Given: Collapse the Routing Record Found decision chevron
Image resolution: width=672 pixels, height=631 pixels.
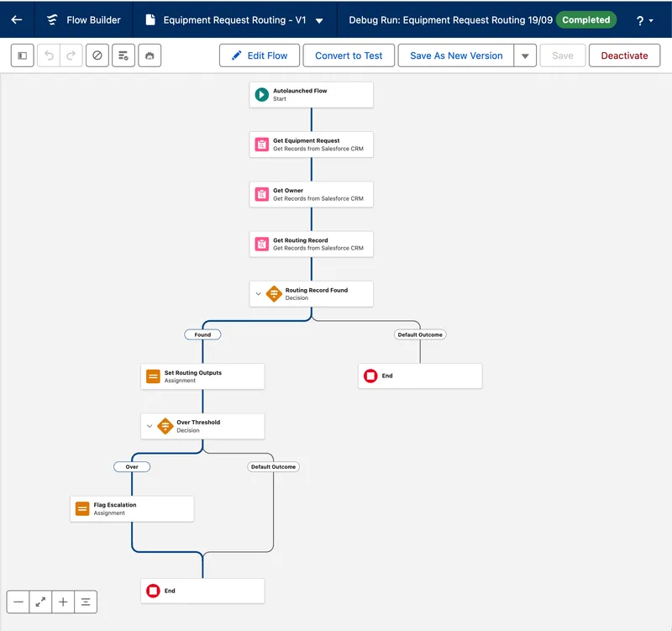Looking at the screenshot, I should click(x=259, y=294).
